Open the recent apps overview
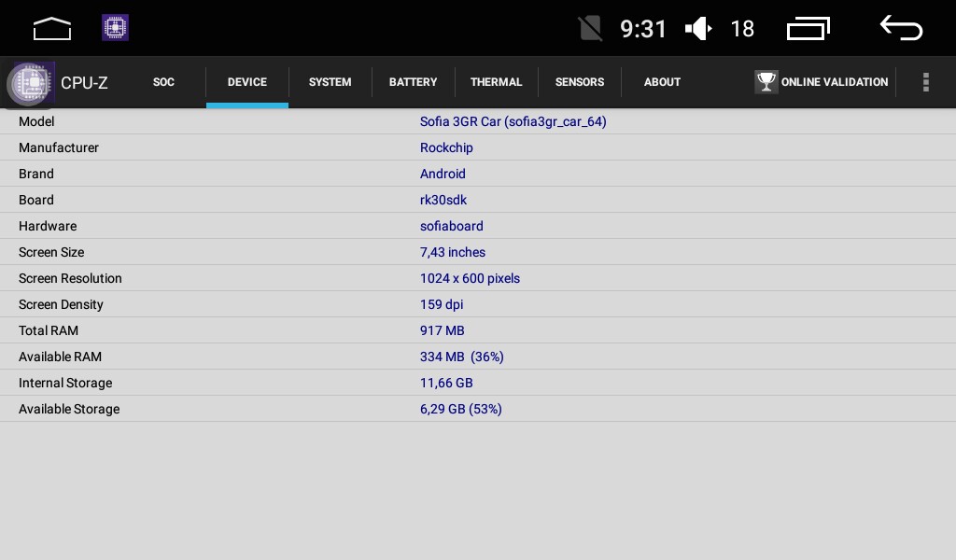Screen dimensions: 956x560 click(x=808, y=29)
